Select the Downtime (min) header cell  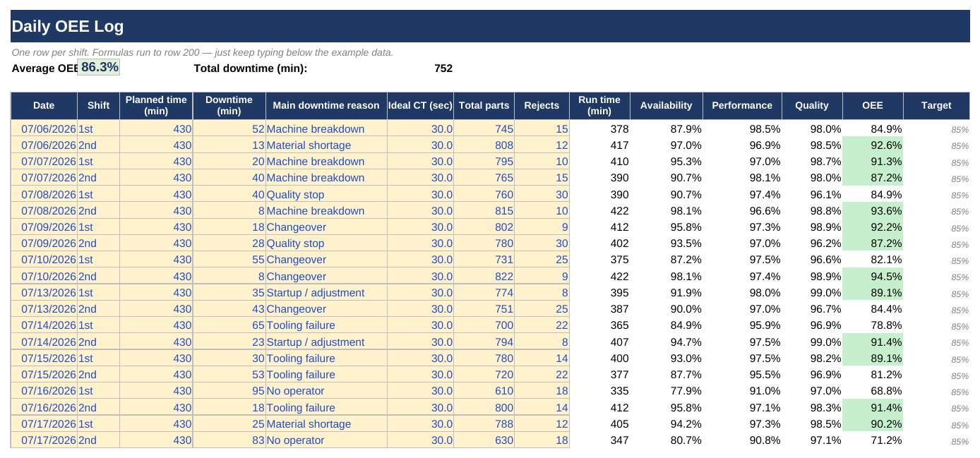click(x=229, y=106)
